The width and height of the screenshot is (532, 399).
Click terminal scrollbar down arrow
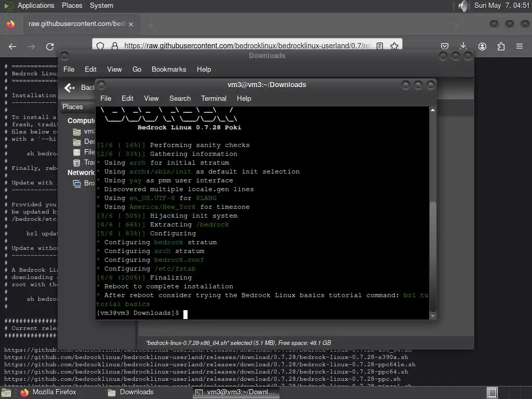pyautogui.click(x=433, y=316)
